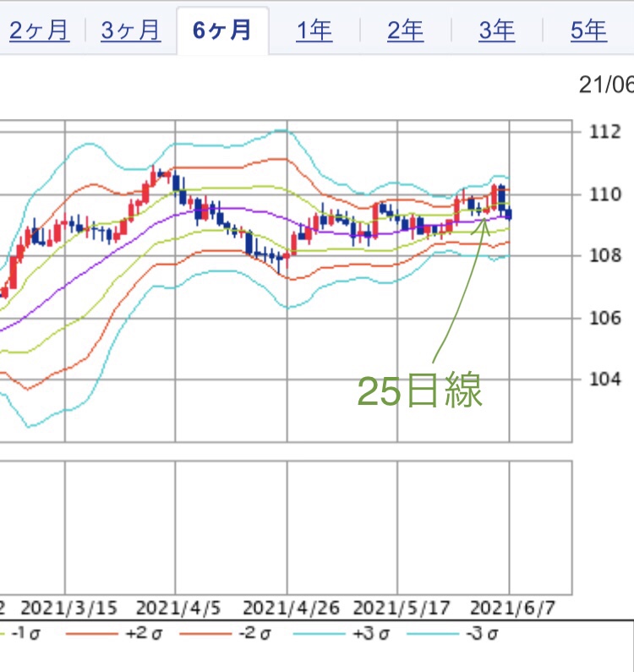The image size is (634, 672).
Task: Click the 2021/4/26 date label
Action: pyautogui.click(x=291, y=608)
